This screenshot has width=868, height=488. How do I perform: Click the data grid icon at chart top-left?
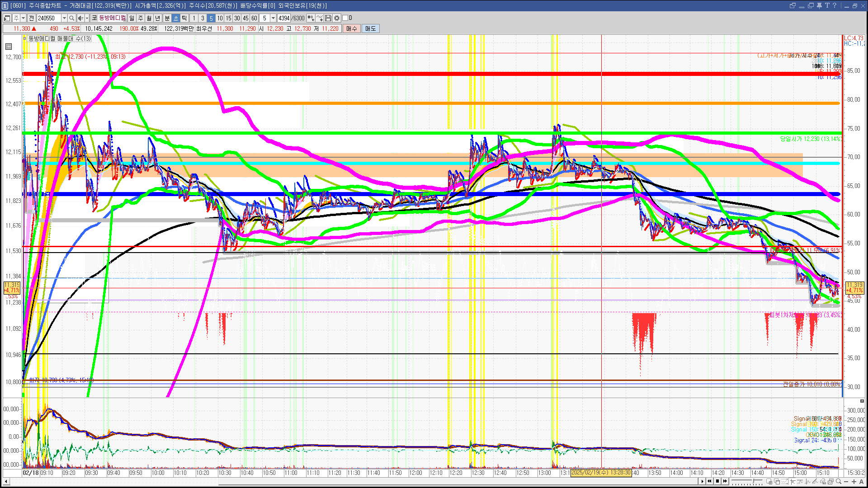pyautogui.click(x=9, y=47)
